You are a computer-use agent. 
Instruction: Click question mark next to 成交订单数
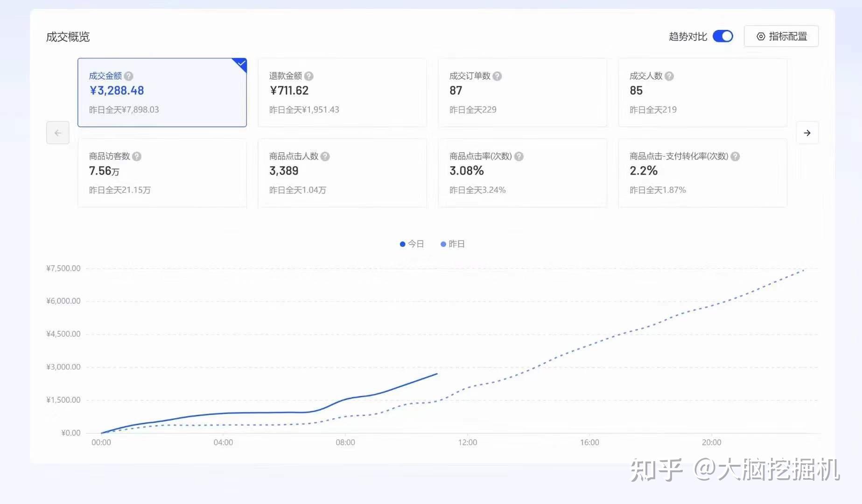point(498,76)
